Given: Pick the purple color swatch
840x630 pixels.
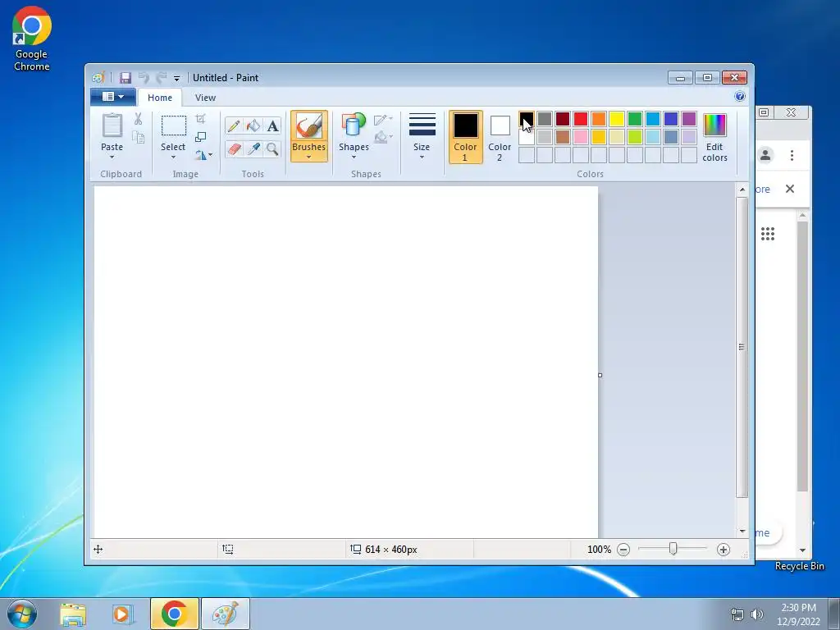Looking at the screenshot, I should click(689, 119).
